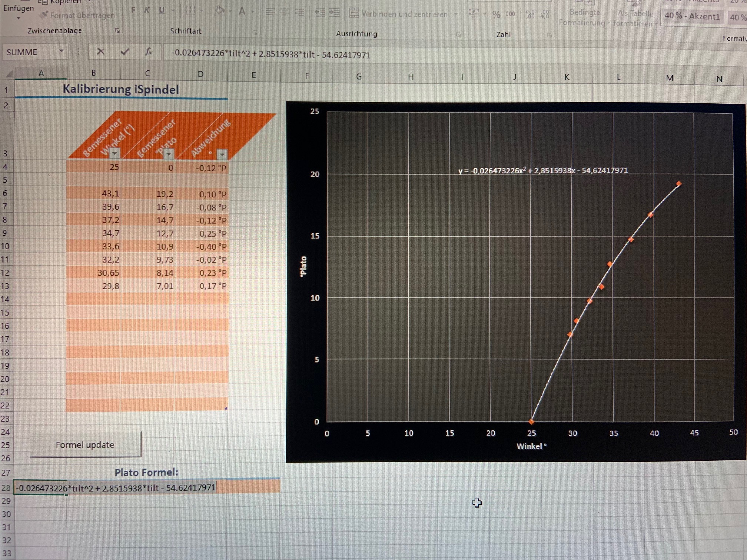This screenshot has height=560, width=747.
Task: Center align the cell text
Action: (285, 12)
